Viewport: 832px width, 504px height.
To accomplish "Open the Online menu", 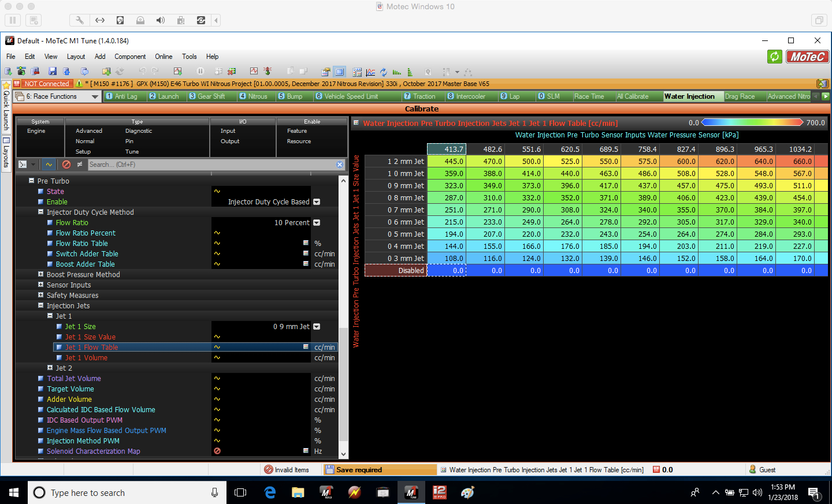I will click(x=164, y=57).
